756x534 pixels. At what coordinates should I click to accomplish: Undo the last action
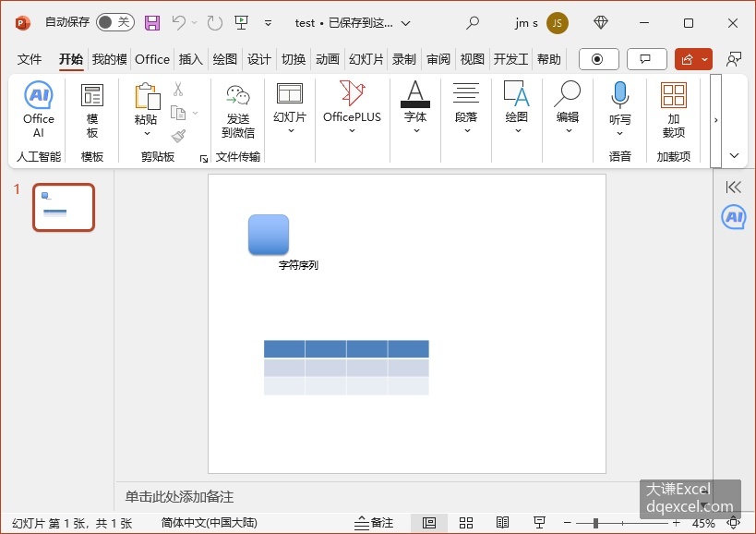pyautogui.click(x=179, y=22)
